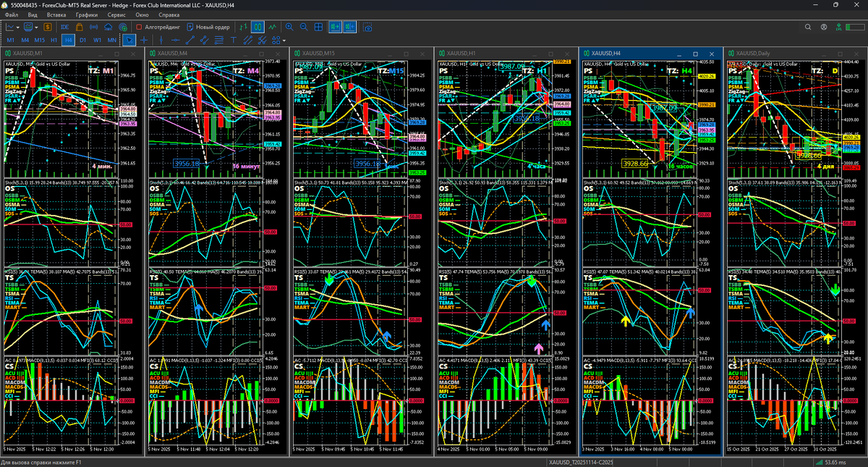Select the equidistant channel tool
This screenshot has height=467, width=868.
248,40
